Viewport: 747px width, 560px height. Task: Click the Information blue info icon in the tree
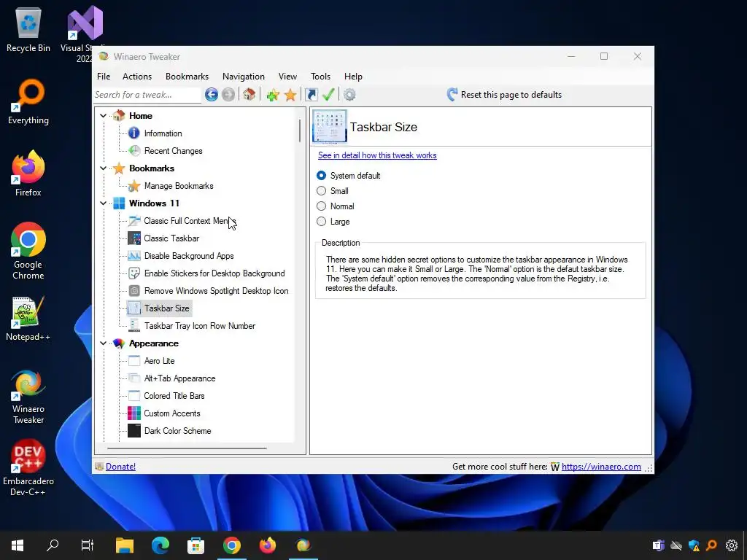coord(134,133)
